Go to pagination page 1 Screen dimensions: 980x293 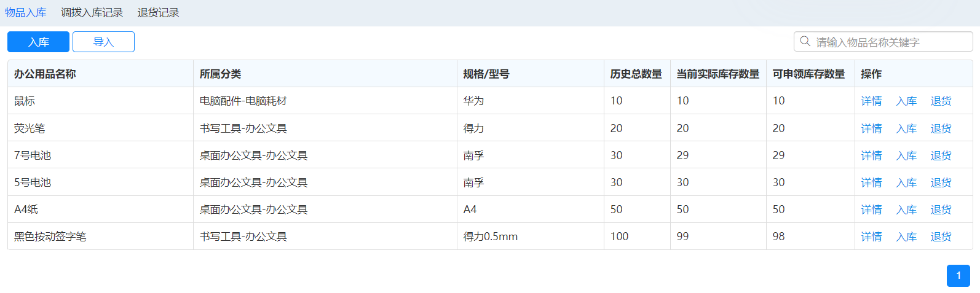click(958, 276)
